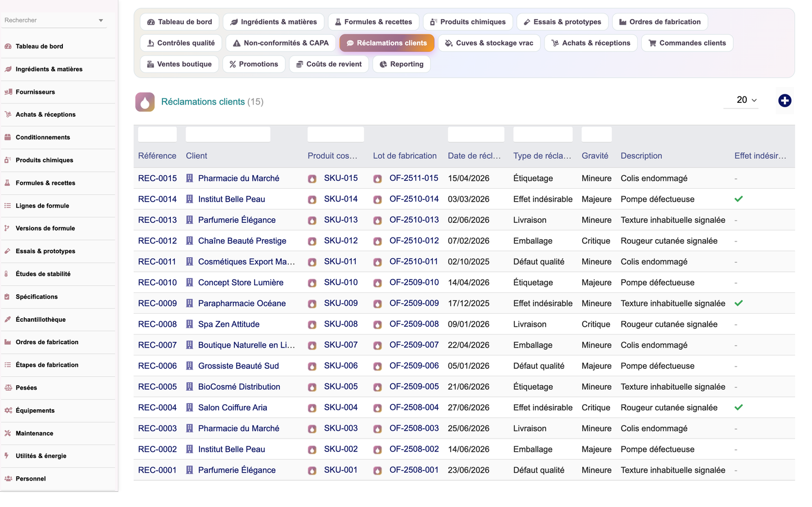Click lot icon beside OF-2509-009

pos(378,304)
